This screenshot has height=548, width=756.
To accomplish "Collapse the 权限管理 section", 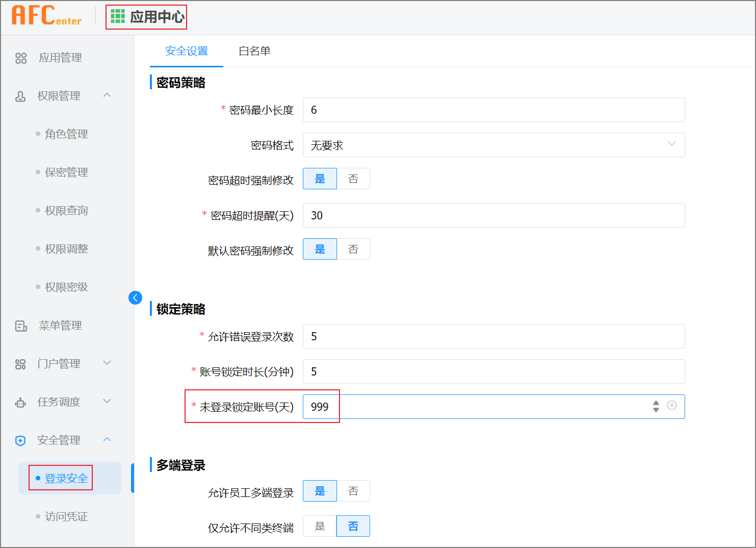I will 107,95.
